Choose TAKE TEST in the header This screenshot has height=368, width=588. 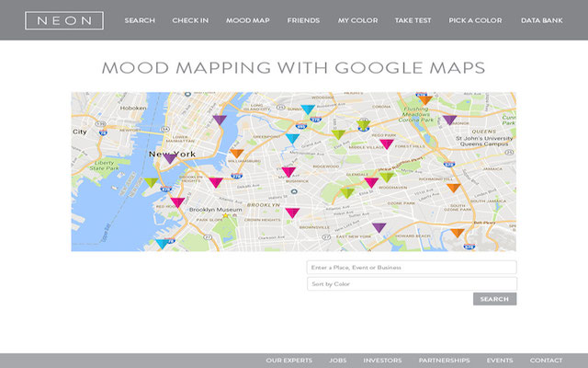pyautogui.click(x=413, y=20)
